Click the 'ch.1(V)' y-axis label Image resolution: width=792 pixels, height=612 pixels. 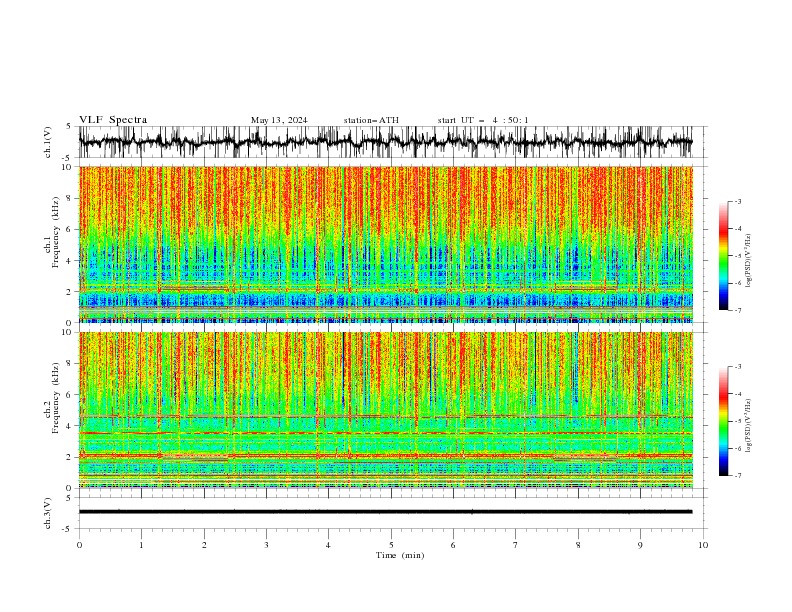(47, 142)
